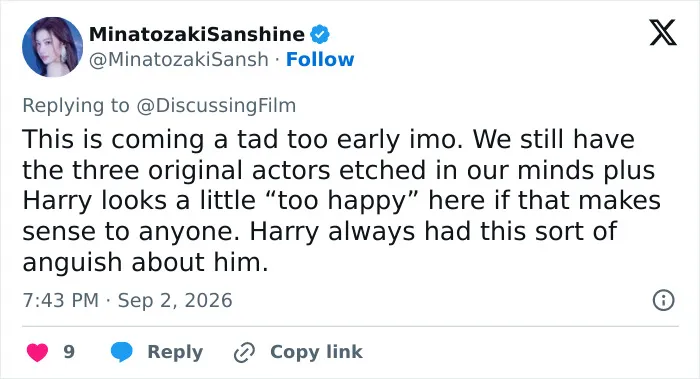Screen dimensions: 700x379
Task: Select the Reply text button
Action: (175, 352)
